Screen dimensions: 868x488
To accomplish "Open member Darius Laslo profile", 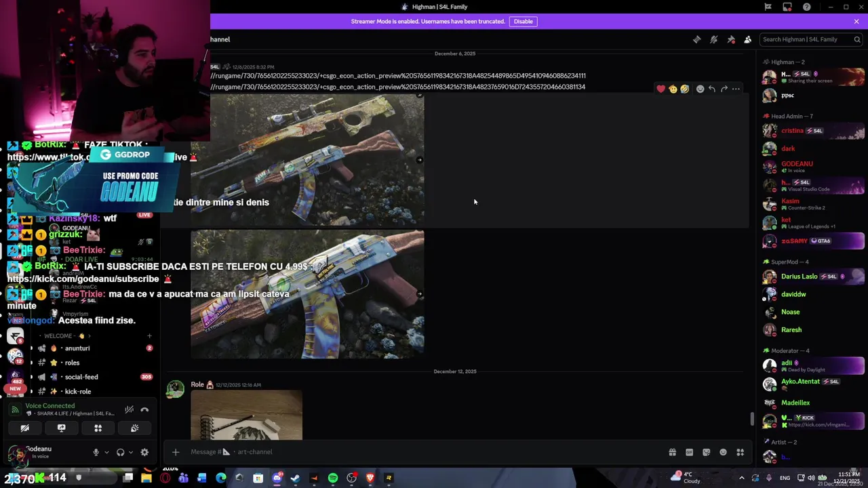I will (x=812, y=277).
